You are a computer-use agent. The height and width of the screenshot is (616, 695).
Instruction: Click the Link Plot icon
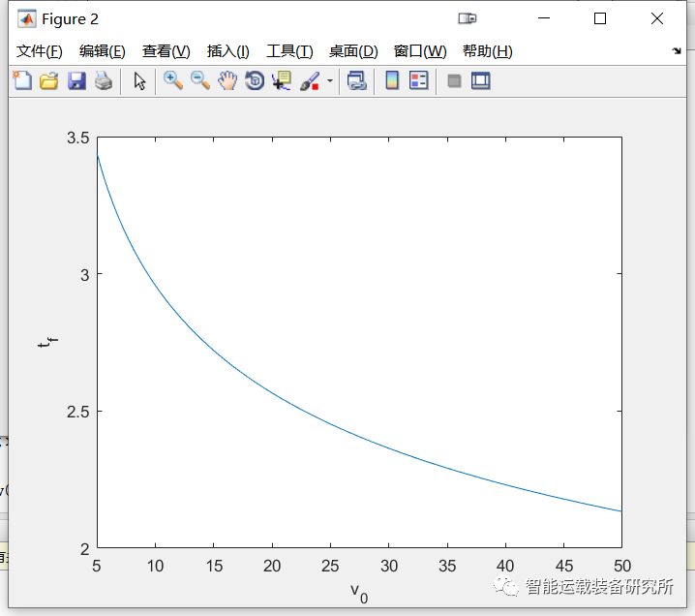(357, 80)
